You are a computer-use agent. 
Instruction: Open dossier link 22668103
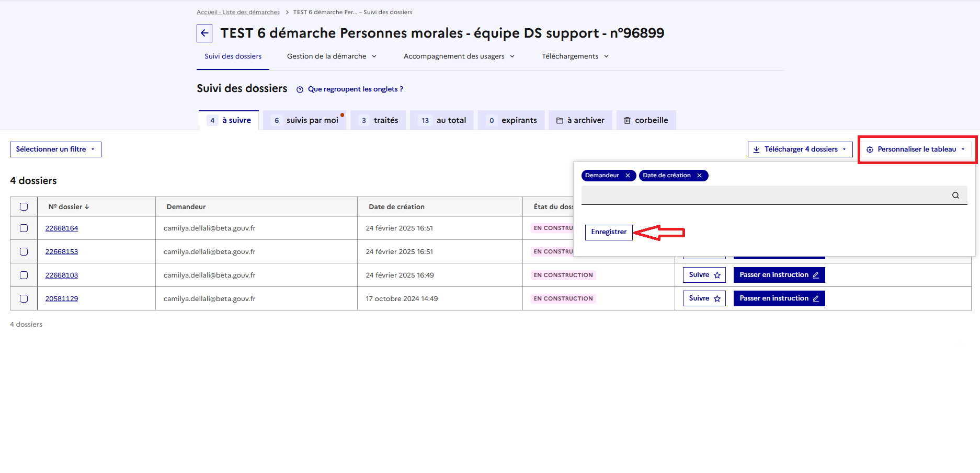click(62, 275)
